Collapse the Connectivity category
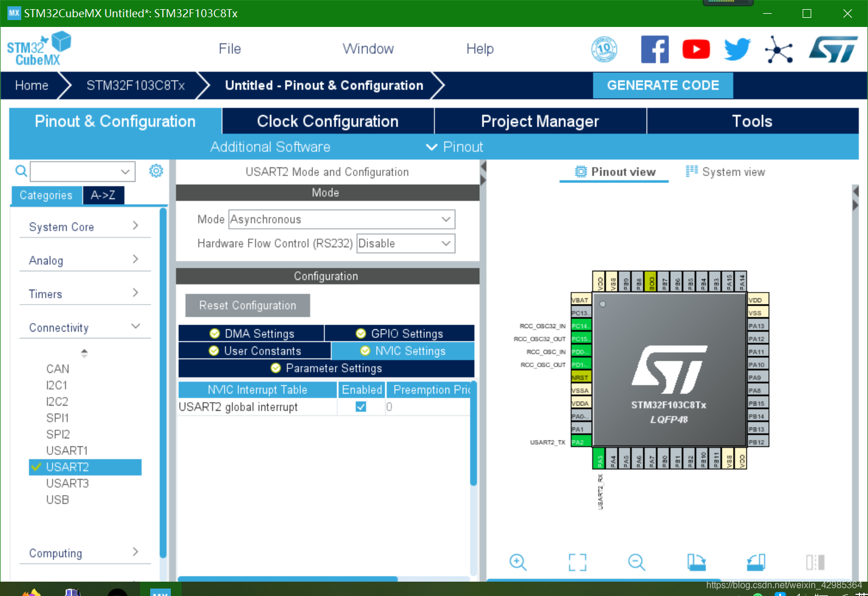Screen dimensions: 868x596 click(x=85, y=328)
